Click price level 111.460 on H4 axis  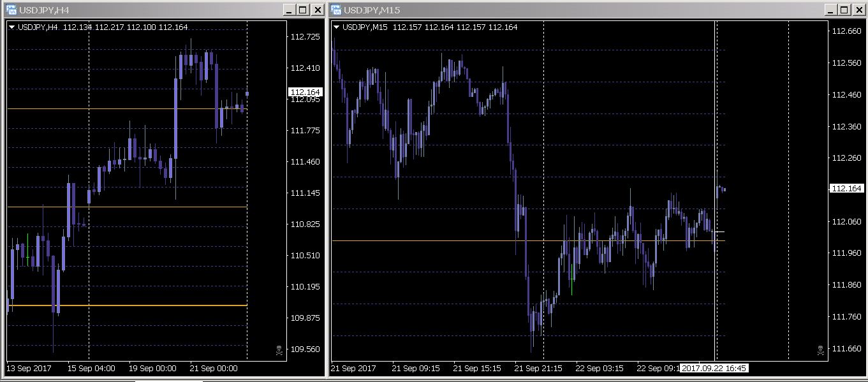305,161
